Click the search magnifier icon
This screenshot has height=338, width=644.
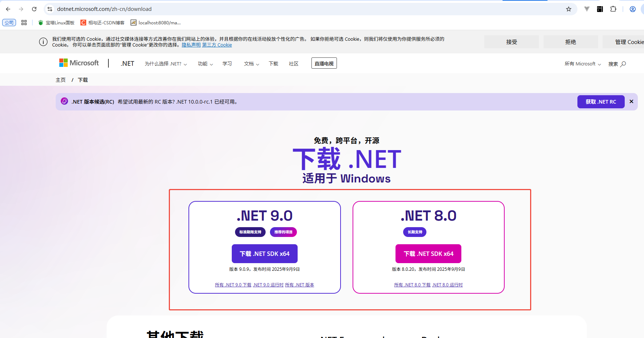click(x=623, y=64)
